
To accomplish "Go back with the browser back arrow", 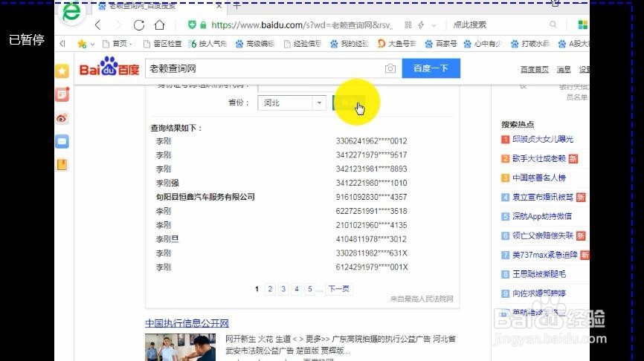I will tap(97, 25).
